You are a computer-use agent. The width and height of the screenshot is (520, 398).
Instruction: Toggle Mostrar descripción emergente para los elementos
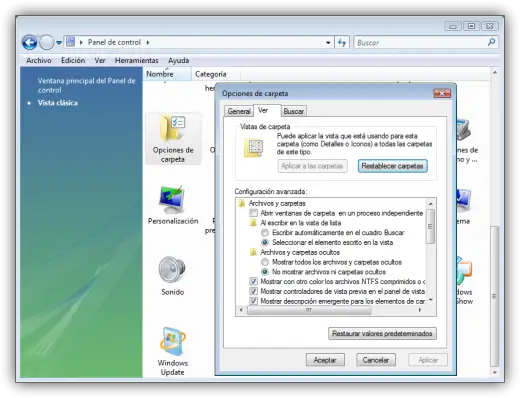click(254, 301)
